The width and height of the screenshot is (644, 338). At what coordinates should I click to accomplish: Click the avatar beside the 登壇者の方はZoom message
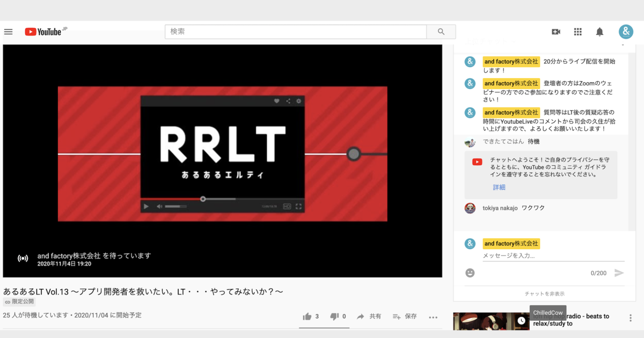[x=470, y=84]
